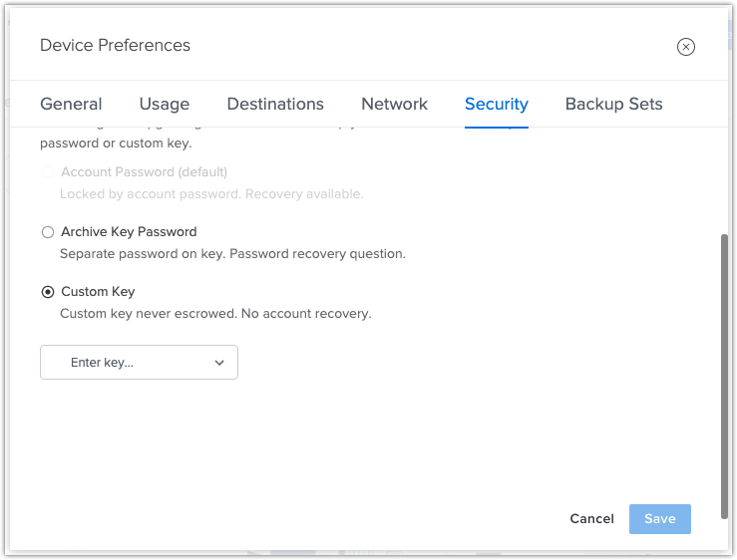Click the Custom key never escrowed description

(215, 313)
